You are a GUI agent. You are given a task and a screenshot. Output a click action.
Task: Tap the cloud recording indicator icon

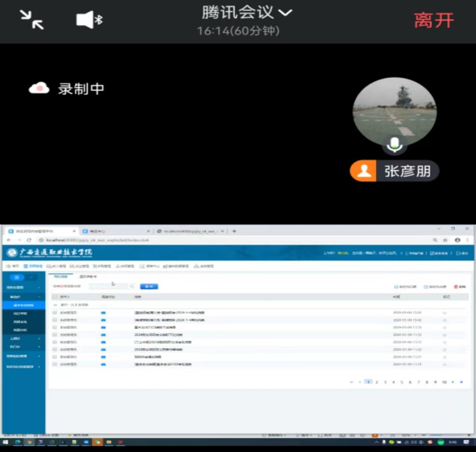tap(39, 88)
